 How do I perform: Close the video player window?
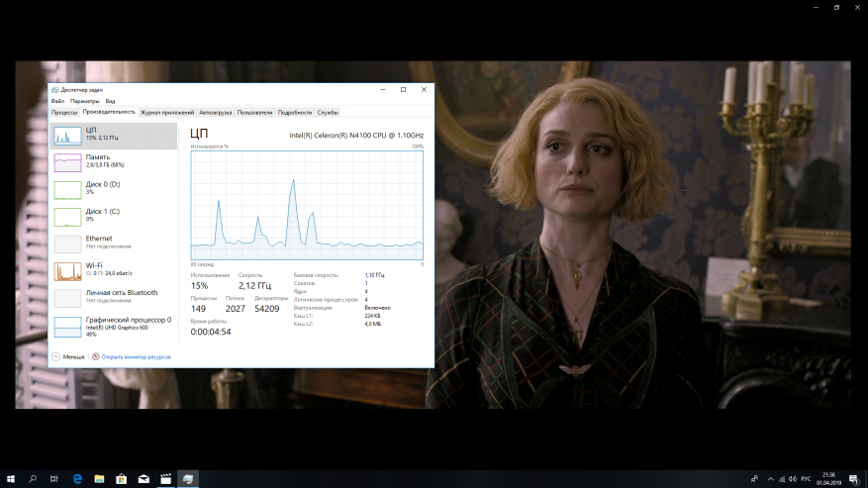[857, 7]
